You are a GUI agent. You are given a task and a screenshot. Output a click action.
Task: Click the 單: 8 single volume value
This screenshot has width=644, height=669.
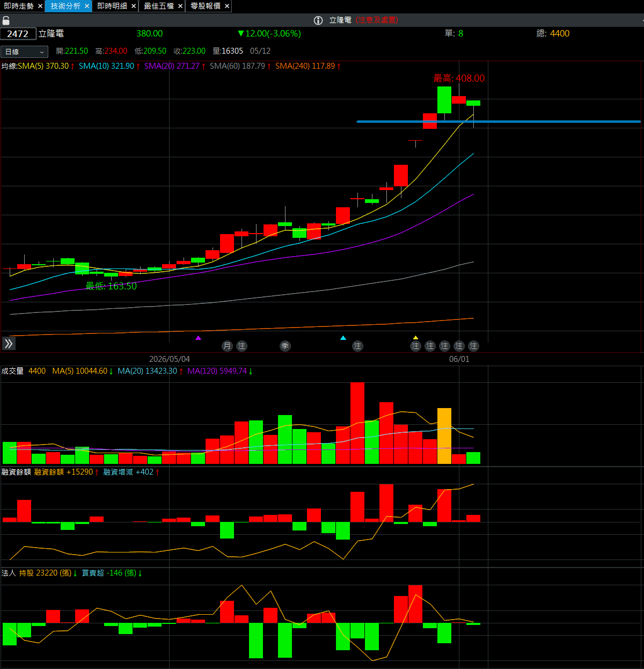[x=454, y=33]
